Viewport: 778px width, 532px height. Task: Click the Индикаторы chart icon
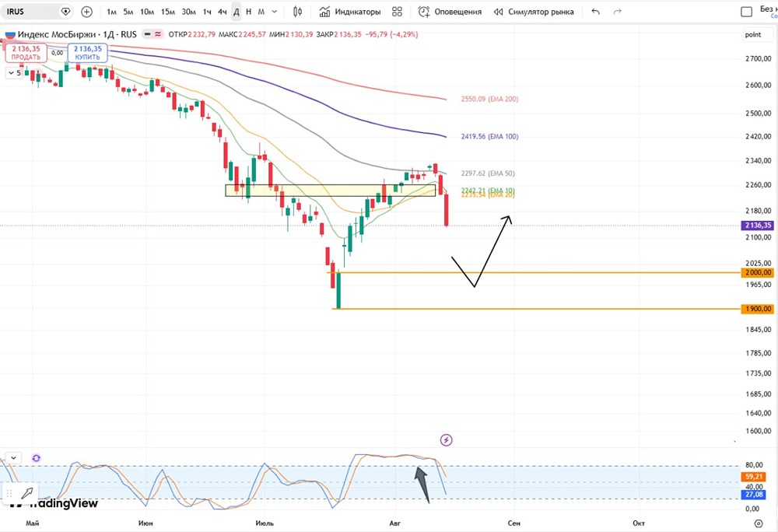point(324,12)
